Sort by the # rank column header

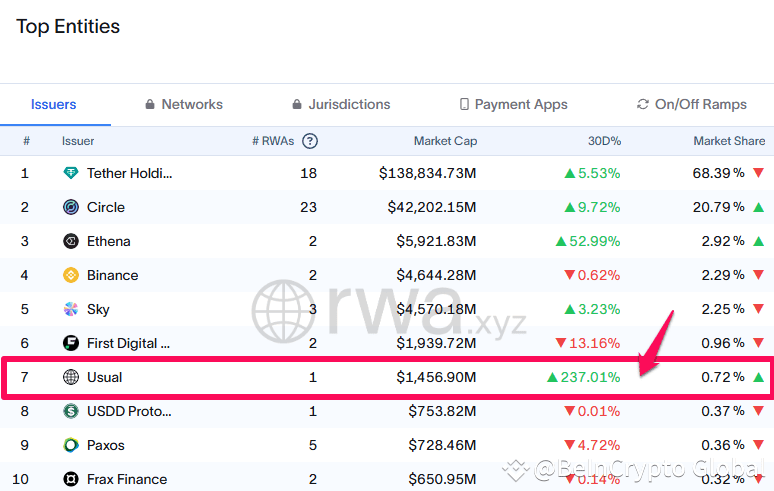[27, 141]
